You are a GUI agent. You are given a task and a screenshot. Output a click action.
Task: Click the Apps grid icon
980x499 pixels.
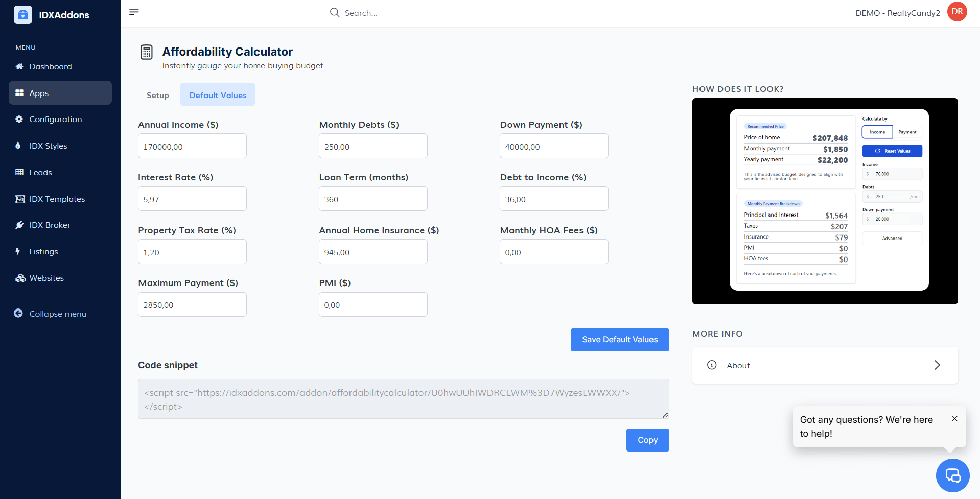pos(19,93)
